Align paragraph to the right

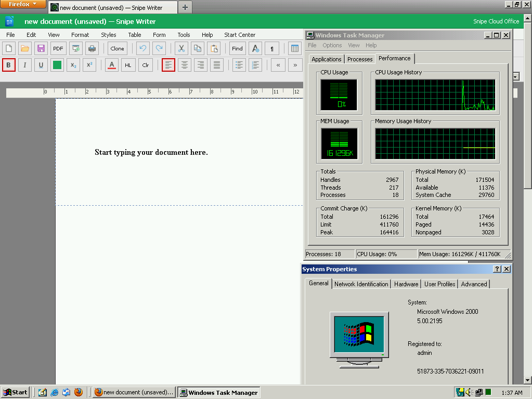tap(201, 65)
